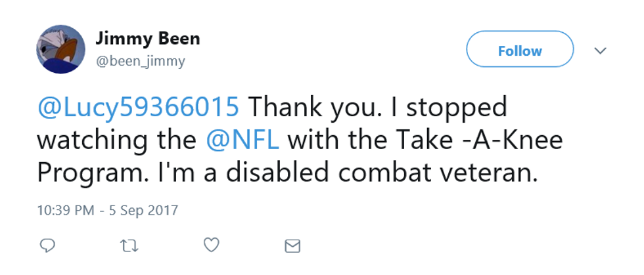Follow Jimmy Been
This screenshot has height=275, width=644.
tap(519, 50)
